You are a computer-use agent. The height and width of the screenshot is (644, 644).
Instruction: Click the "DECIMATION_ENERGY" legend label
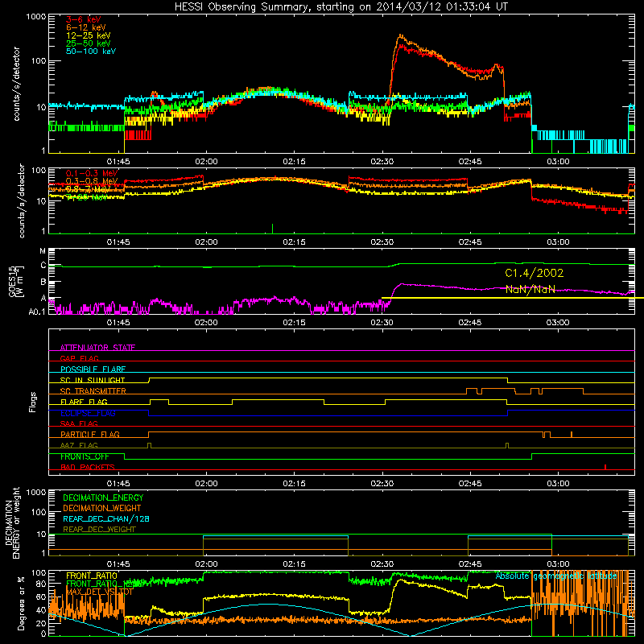click(x=103, y=497)
